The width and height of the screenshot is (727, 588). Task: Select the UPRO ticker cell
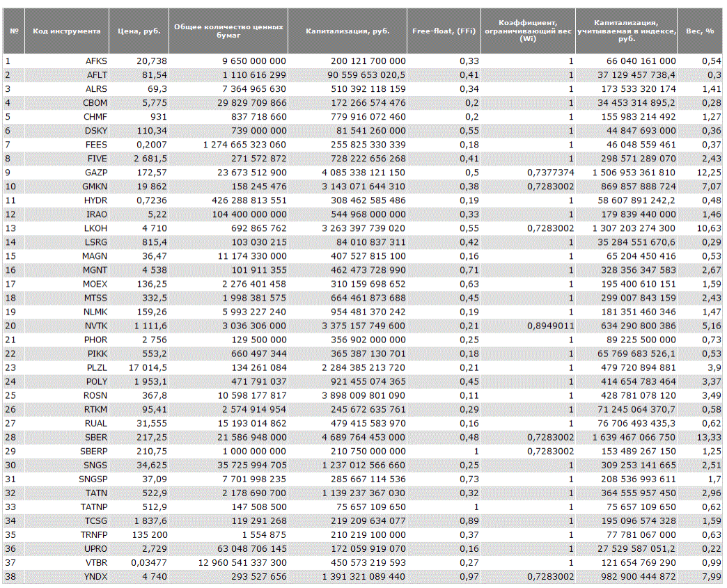pos(67,548)
